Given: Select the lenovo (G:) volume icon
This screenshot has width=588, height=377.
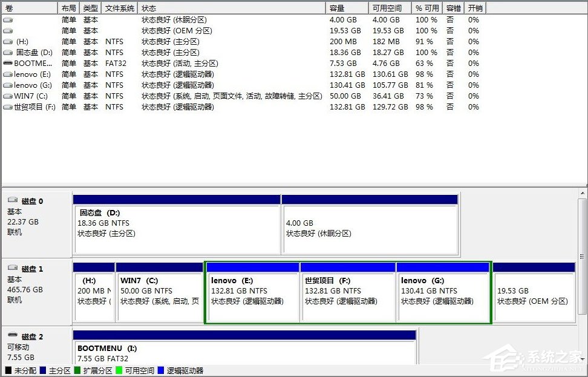Looking at the screenshot, I should (x=7, y=85).
